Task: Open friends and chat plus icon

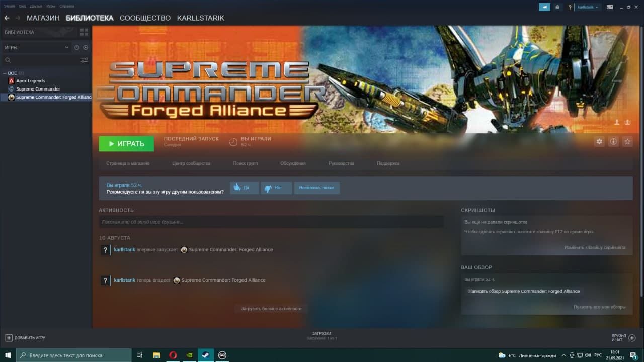Action: 632,338
